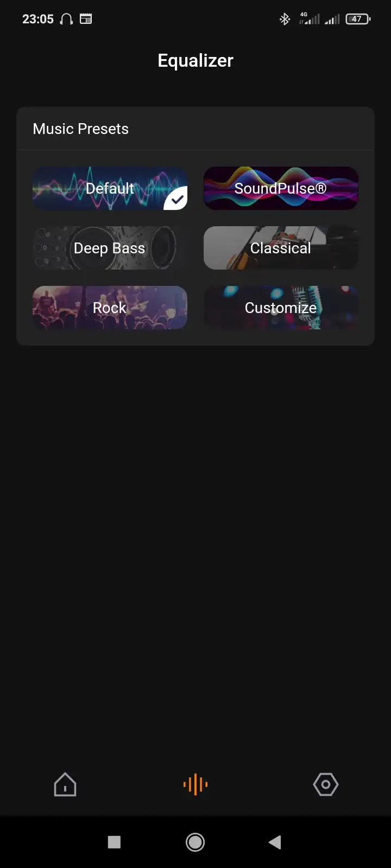This screenshot has height=868, width=391.
Task: Open the Customize equalizer preset
Action: (281, 308)
